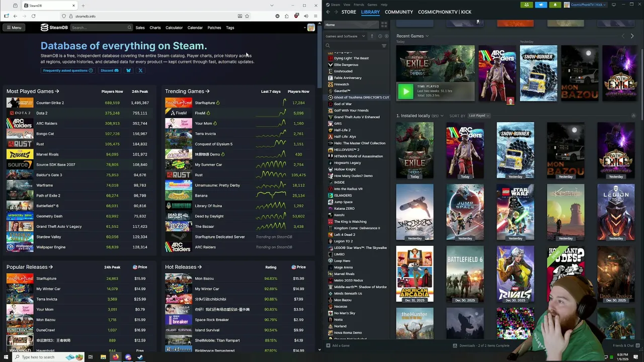644x362 pixels.
Task: Enter Steam Big Picture mode
Action: point(614,5)
